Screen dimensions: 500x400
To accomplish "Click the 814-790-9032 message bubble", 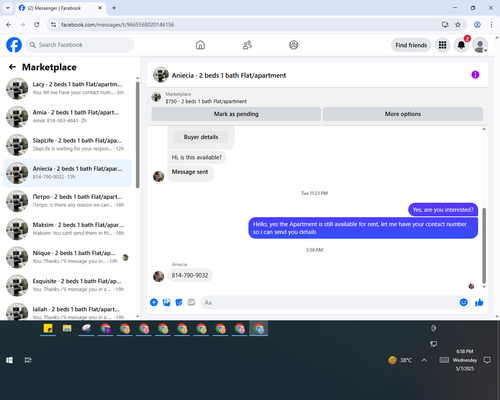I will (190, 275).
